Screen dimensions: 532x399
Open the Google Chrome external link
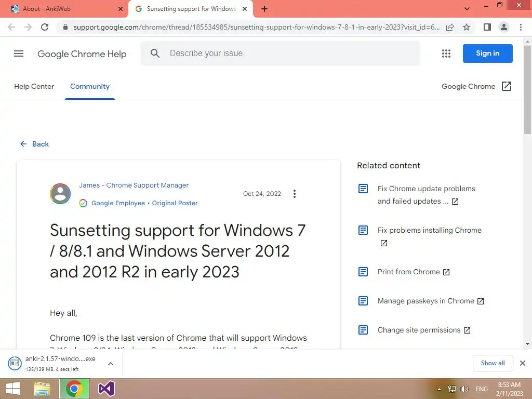pos(476,87)
